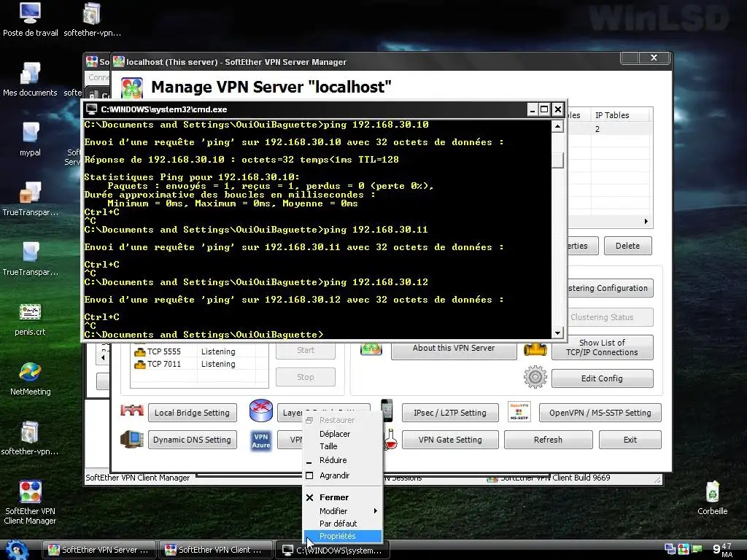Click the SoftEther tray icon

(684, 549)
